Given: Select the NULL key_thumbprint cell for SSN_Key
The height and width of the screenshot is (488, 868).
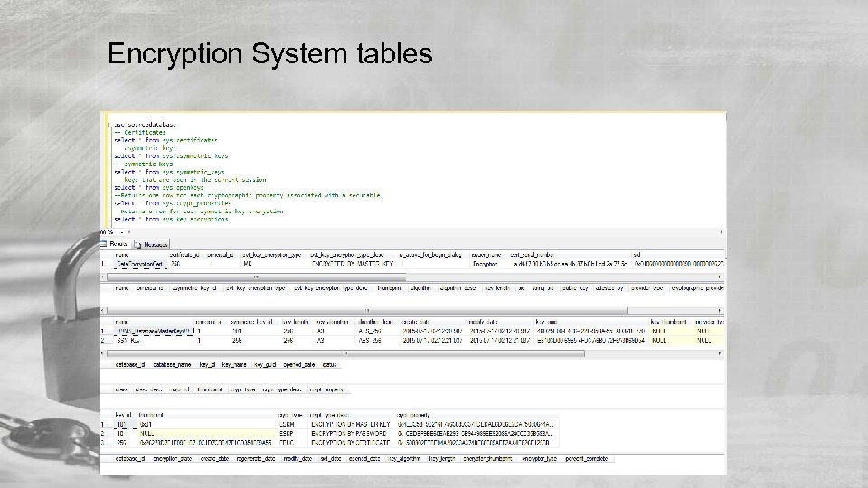Looking at the screenshot, I should tap(670, 341).
